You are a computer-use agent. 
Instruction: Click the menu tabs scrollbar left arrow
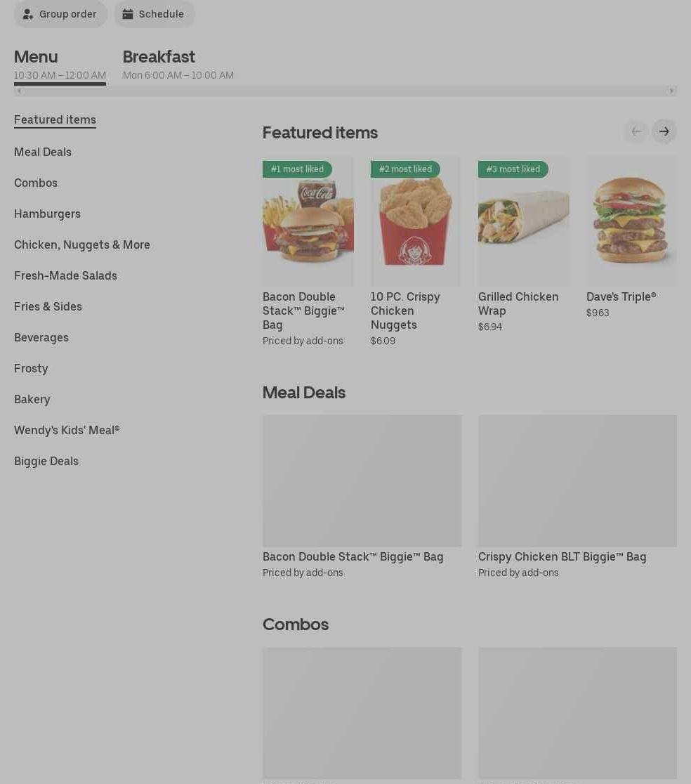(19, 91)
